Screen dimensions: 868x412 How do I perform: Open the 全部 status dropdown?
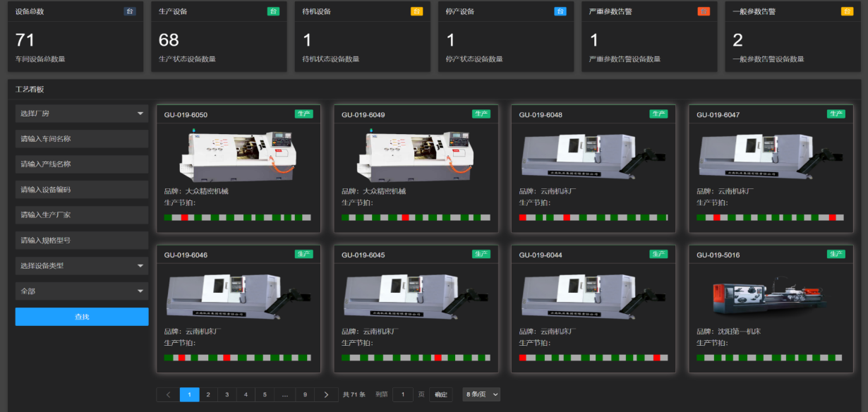[82, 291]
